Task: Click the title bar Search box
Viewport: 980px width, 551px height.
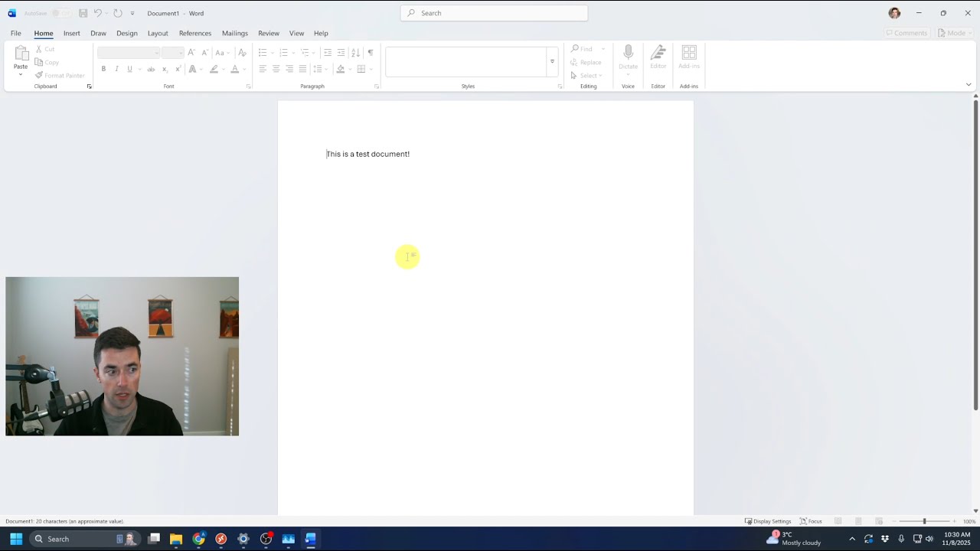Action: [494, 13]
